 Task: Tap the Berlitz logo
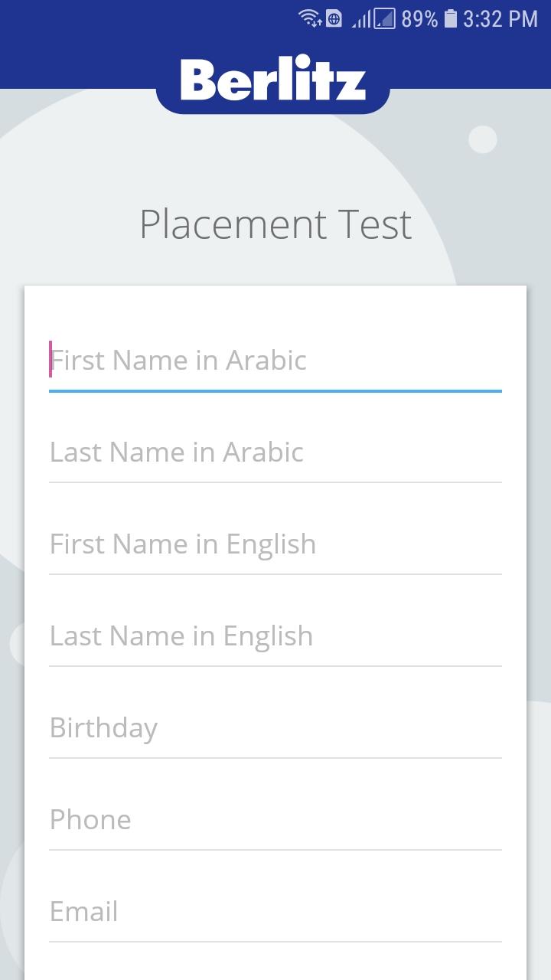(273, 80)
